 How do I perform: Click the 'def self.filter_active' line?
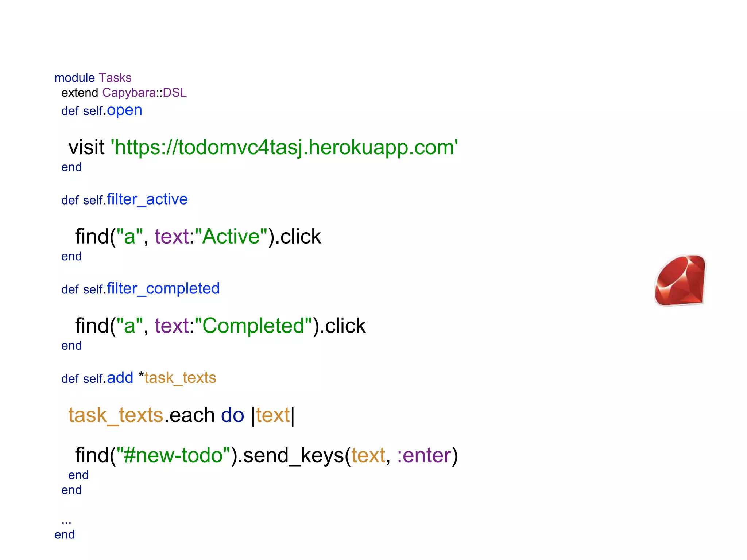click(124, 199)
